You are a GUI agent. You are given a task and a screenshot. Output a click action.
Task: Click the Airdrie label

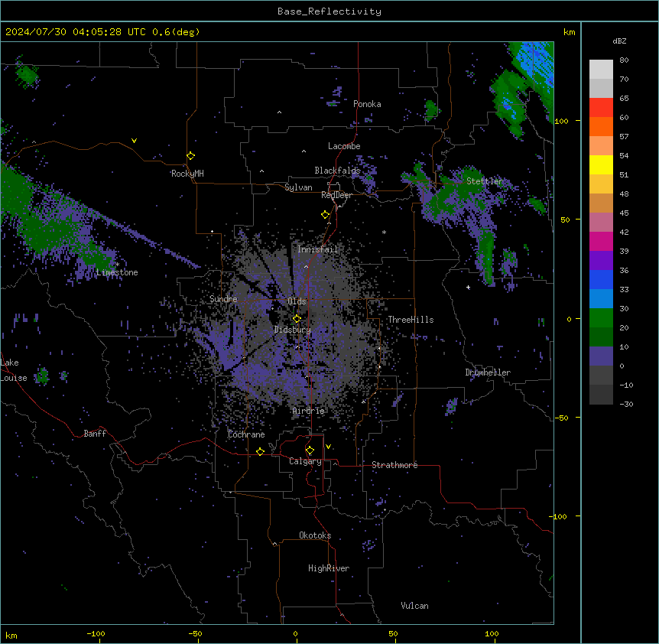pyautogui.click(x=309, y=411)
